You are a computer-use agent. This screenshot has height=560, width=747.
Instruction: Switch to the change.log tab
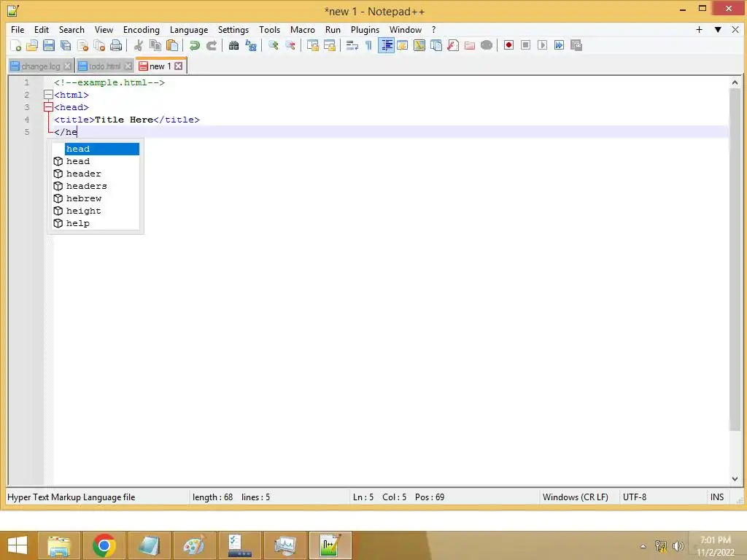41,66
